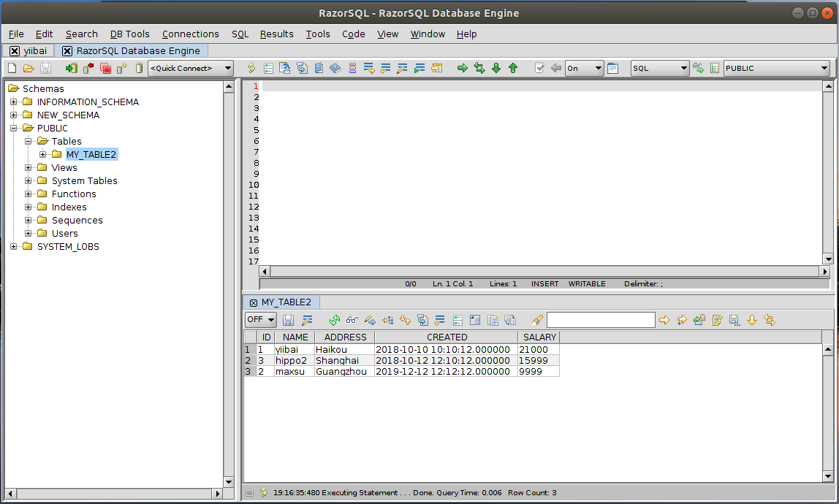Open the DB Tools menu
The height and width of the screenshot is (504, 839).
[x=129, y=34]
